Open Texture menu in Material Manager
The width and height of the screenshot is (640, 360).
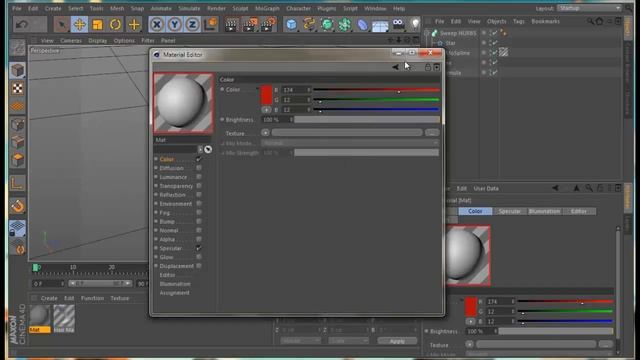pyautogui.click(x=120, y=298)
